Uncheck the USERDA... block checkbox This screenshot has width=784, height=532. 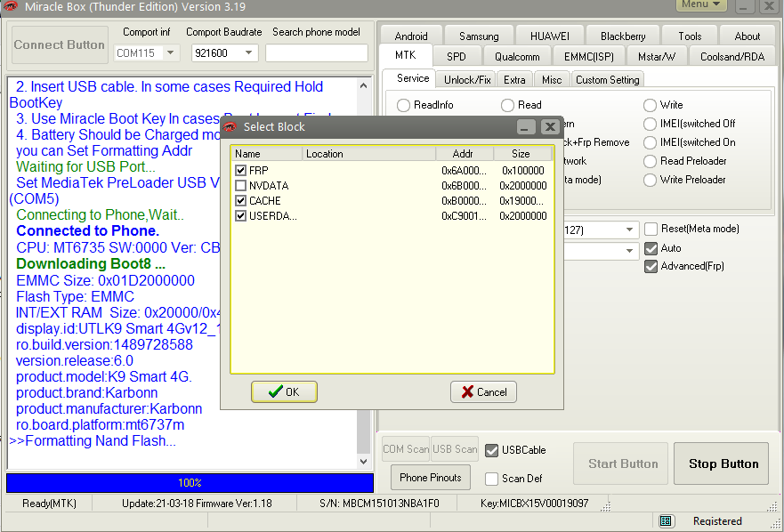[x=240, y=216]
